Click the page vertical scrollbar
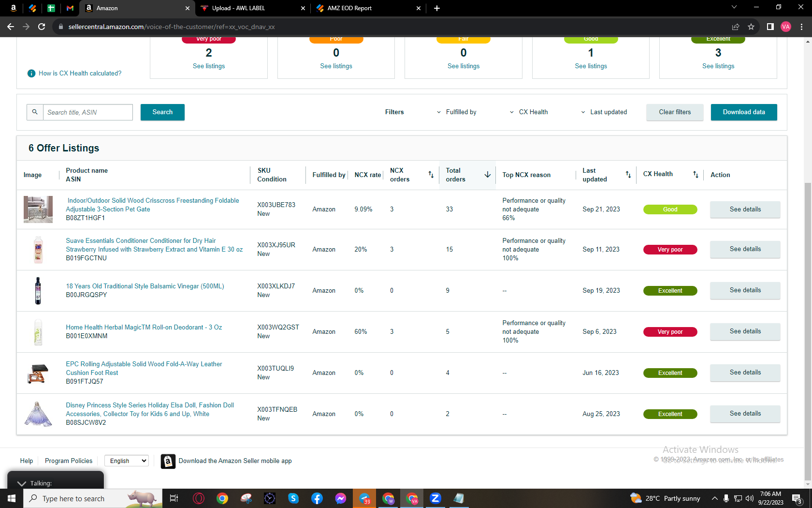Screen dimensions: 812x508 coord(808,331)
